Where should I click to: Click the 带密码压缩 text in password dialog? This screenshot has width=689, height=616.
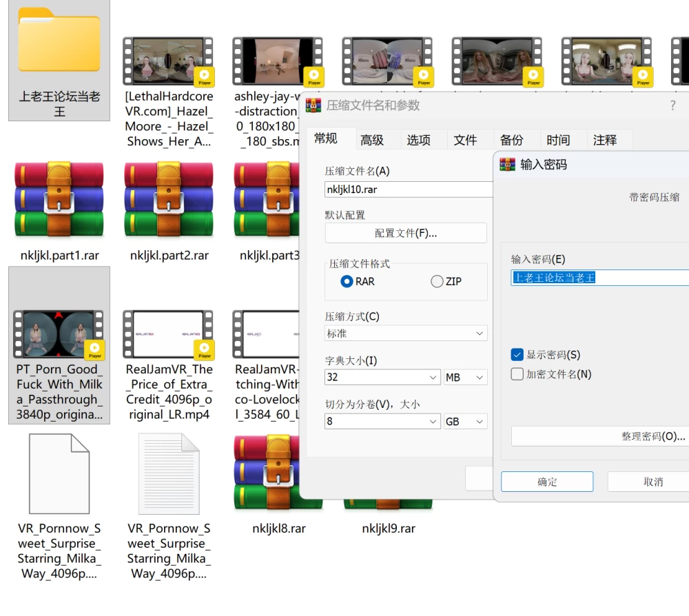(655, 197)
